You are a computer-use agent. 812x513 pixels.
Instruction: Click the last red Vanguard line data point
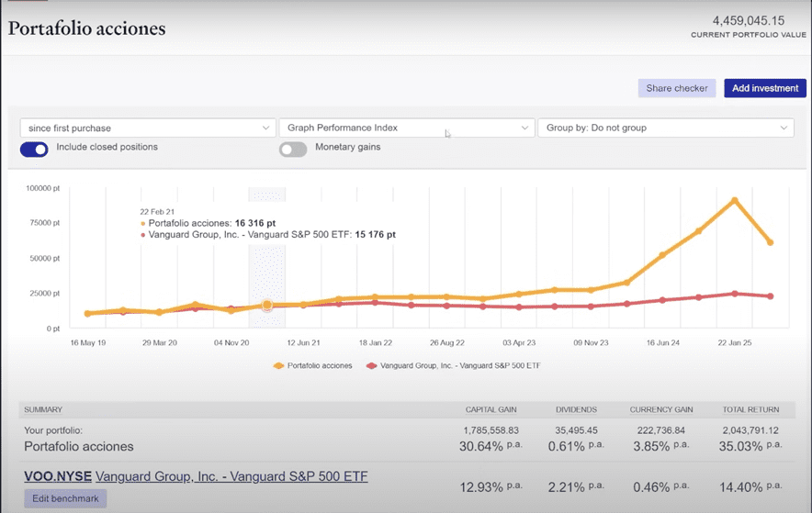coord(770,296)
